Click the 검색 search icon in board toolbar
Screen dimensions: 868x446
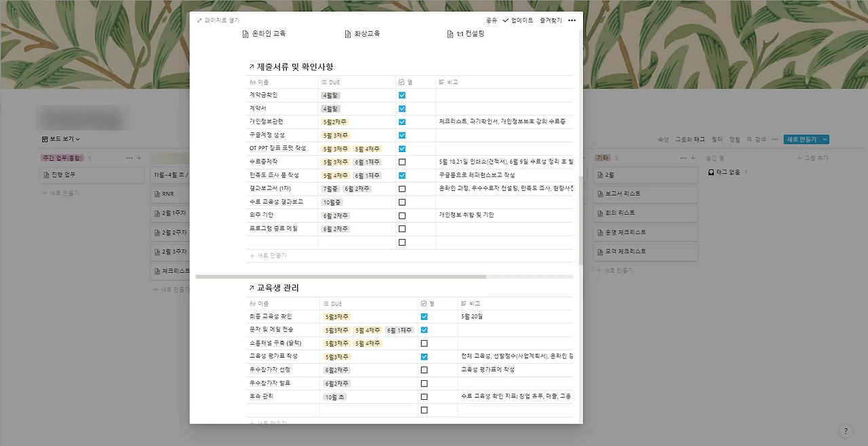[750, 139]
